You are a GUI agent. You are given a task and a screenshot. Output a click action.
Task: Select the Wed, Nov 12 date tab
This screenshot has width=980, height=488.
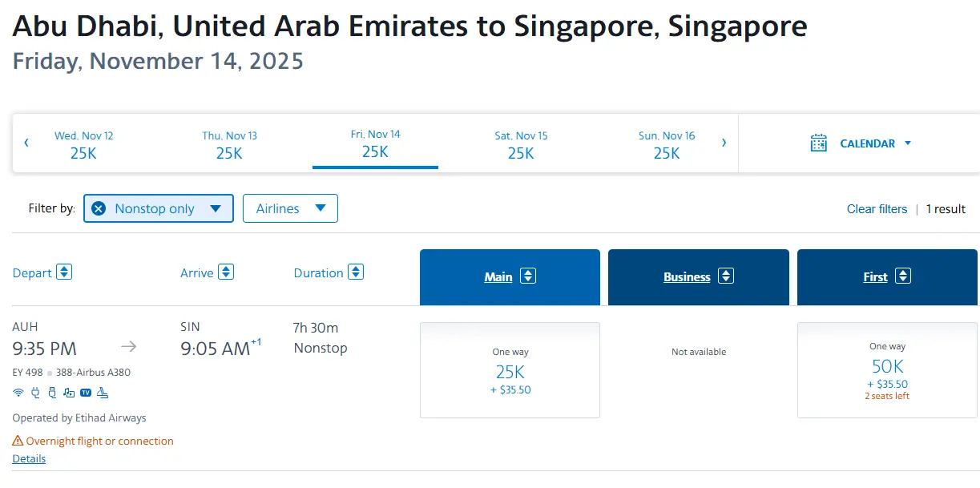pyautogui.click(x=83, y=144)
